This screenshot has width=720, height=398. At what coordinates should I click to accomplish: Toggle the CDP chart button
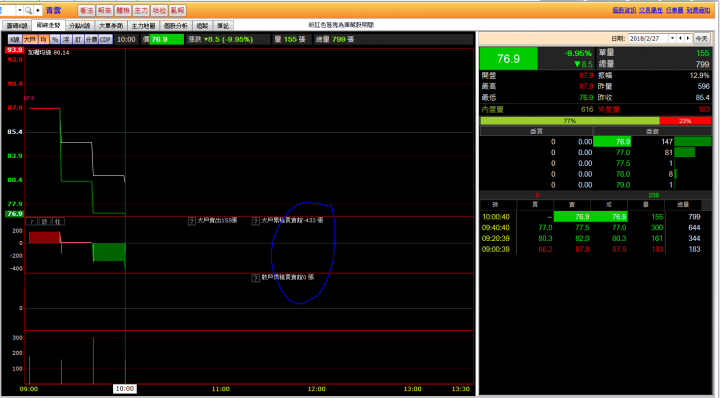[x=106, y=39]
